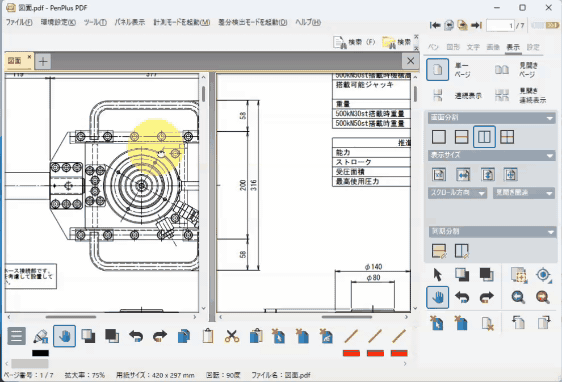Click the clipboard paste icon

tap(208, 336)
